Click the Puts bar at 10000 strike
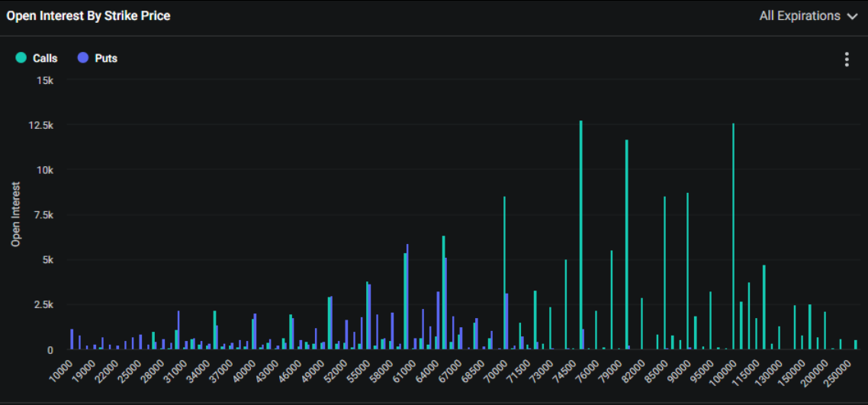 pyautogui.click(x=72, y=339)
